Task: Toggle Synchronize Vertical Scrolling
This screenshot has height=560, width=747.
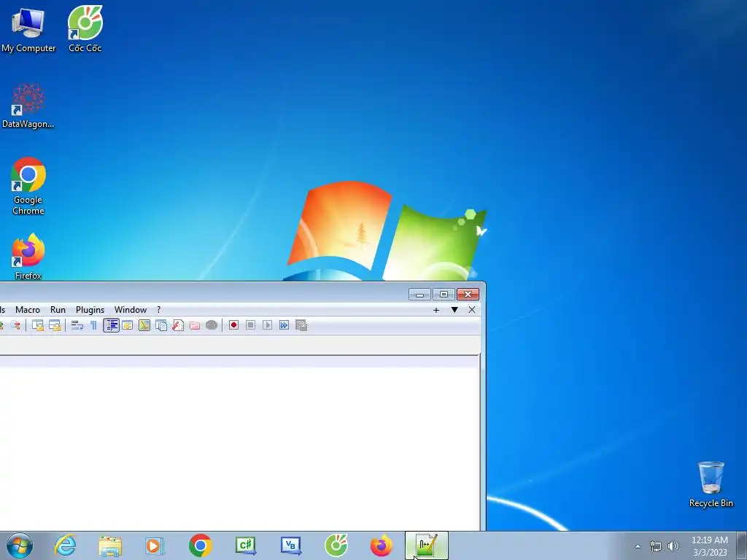Action: (x=38, y=325)
